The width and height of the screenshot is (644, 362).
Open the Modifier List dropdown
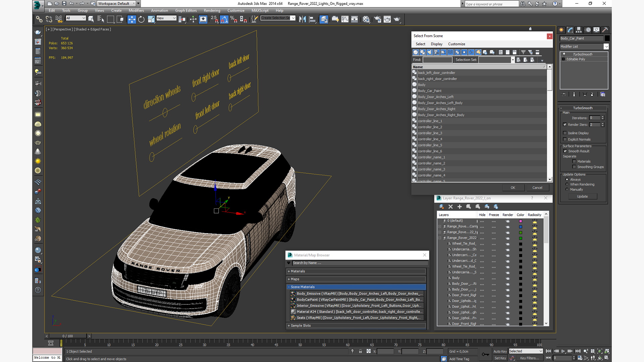click(x=584, y=47)
